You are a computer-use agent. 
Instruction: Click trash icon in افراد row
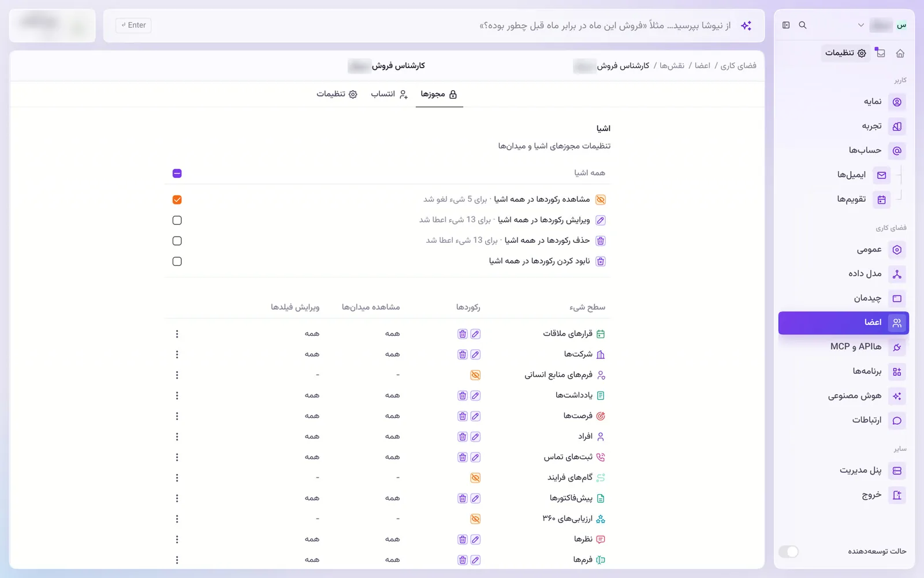[463, 437]
